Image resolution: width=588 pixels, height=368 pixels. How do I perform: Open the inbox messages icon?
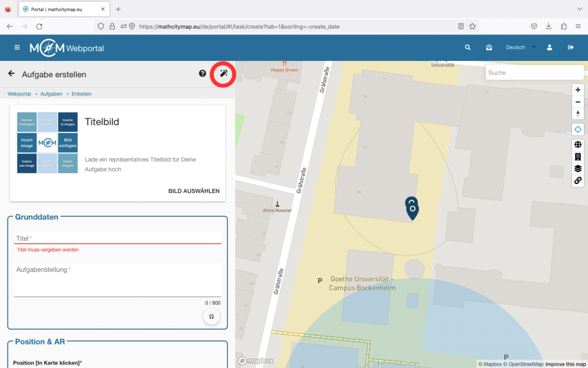point(489,48)
